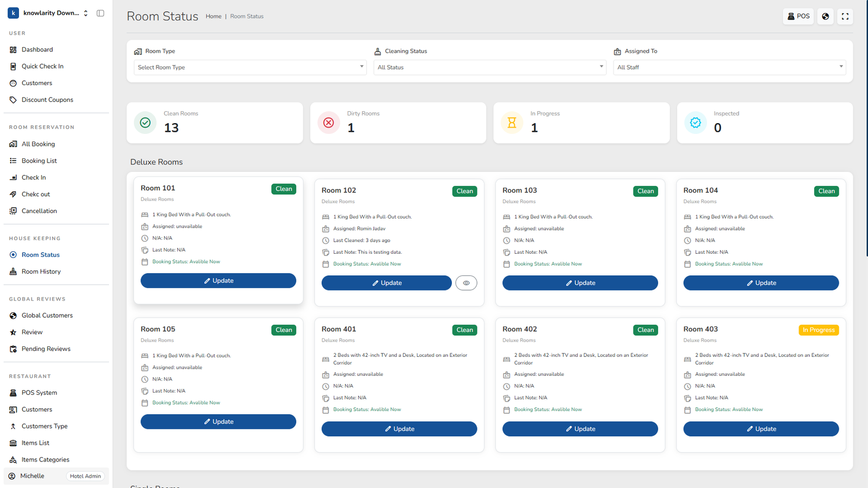Viewport: 868px width, 488px height.
Task: Click the Home breadcrumb link
Action: point(213,16)
